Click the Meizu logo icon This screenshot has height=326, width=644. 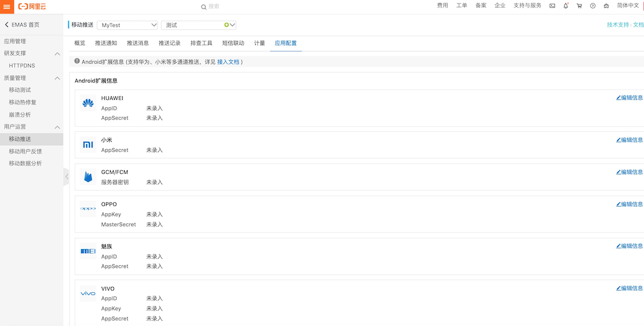click(x=88, y=251)
